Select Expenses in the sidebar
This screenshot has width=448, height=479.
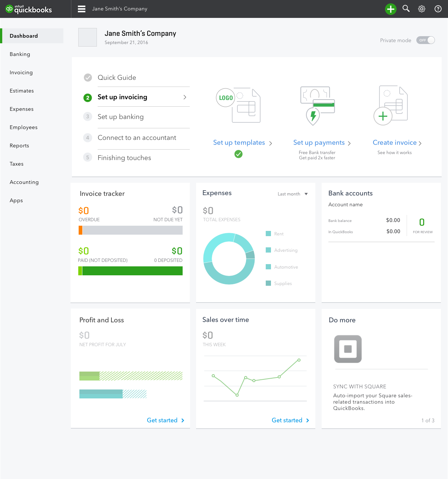pos(22,109)
